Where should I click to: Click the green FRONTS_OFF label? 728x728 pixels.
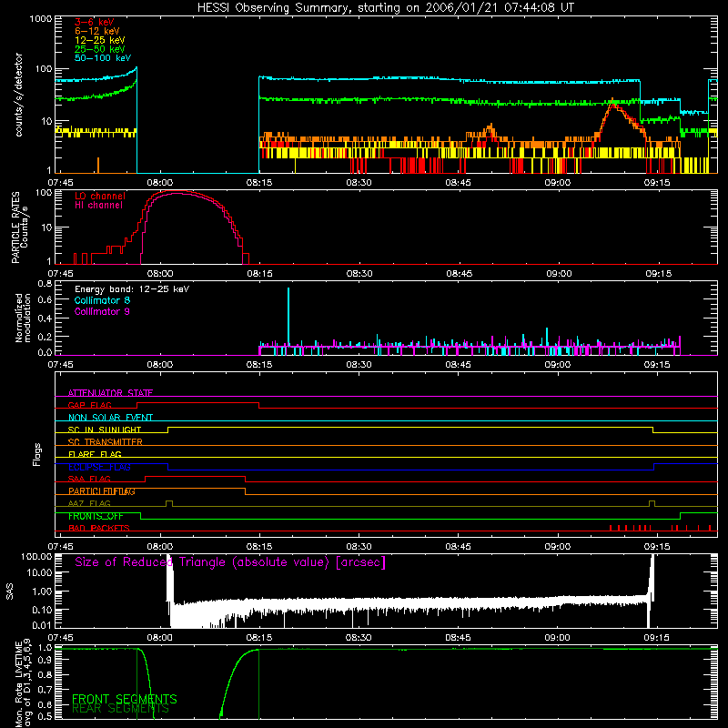click(x=96, y=516)
